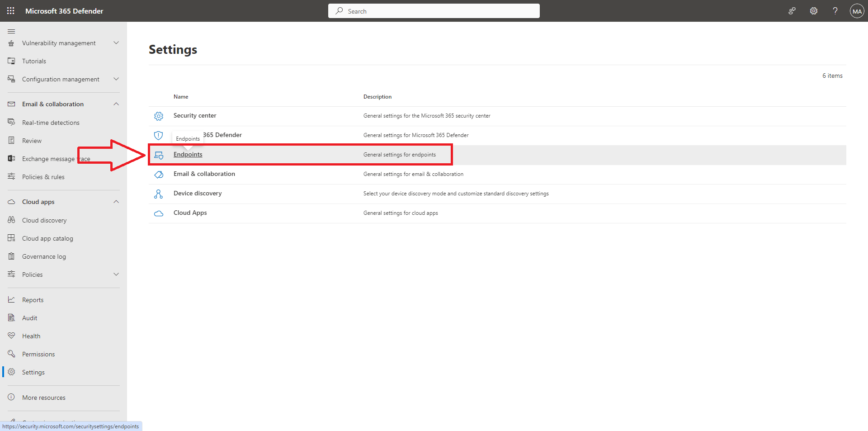The image size is (868, 431).
Task: Expand the Policies submenu chevron
Action: (x=116, y=275)
